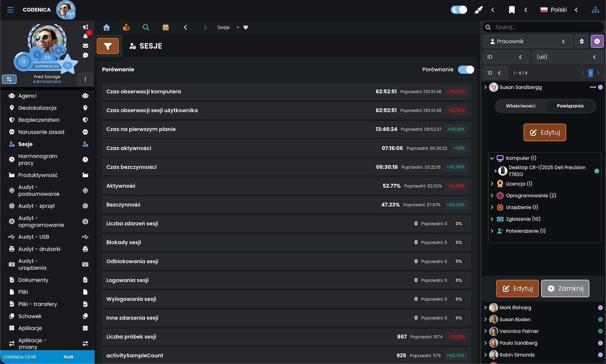Click the upper Edytuj button

tap(545, 133)
